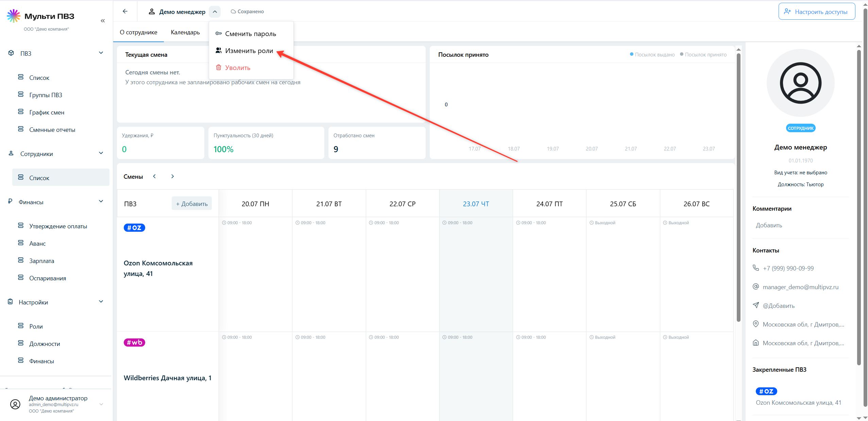The height and width of the screenshot is (421, 868).
Task: Click the Мульти ПВЗ logo icon
Action: click(x=14, y=16)
